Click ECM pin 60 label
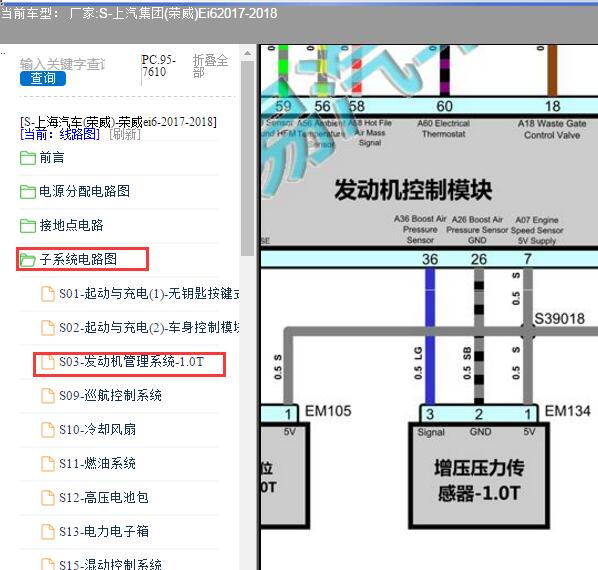 (x=444, y=106)
